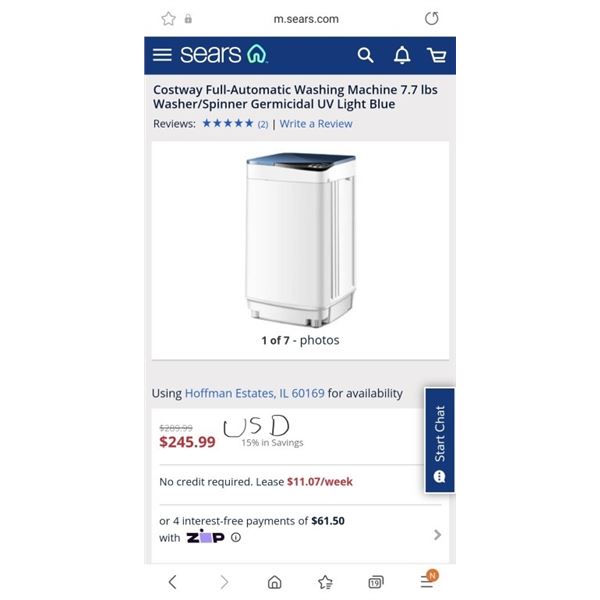Go to browser home button
600x600 pixels.
click(274, 582)
